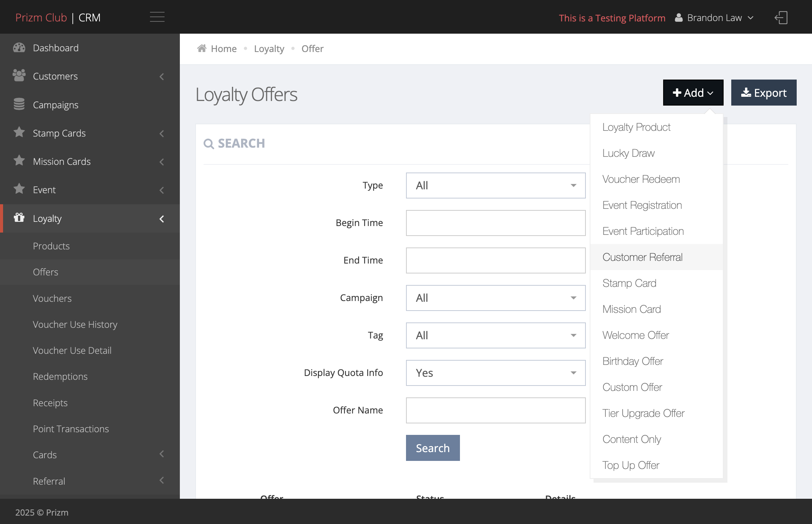The image size is (812, 524).
Task: Expand the Mission Cards chevron
Action: [x=162, y=162]
